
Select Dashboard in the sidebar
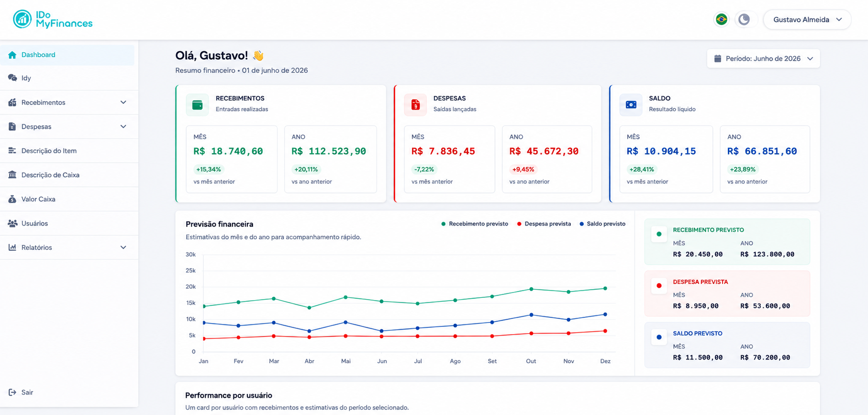click(x=67, y=55)
